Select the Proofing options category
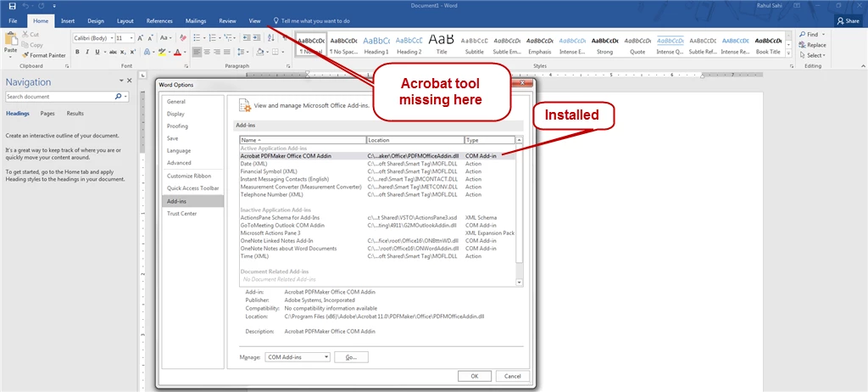The height and width of the screenshot is (392, 868). tap(177, 126)
